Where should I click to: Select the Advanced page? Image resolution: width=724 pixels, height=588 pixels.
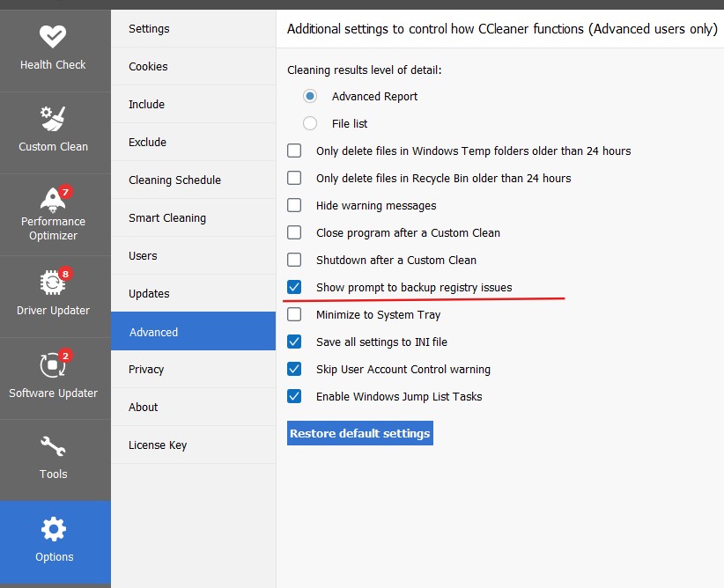pos(193,331)
